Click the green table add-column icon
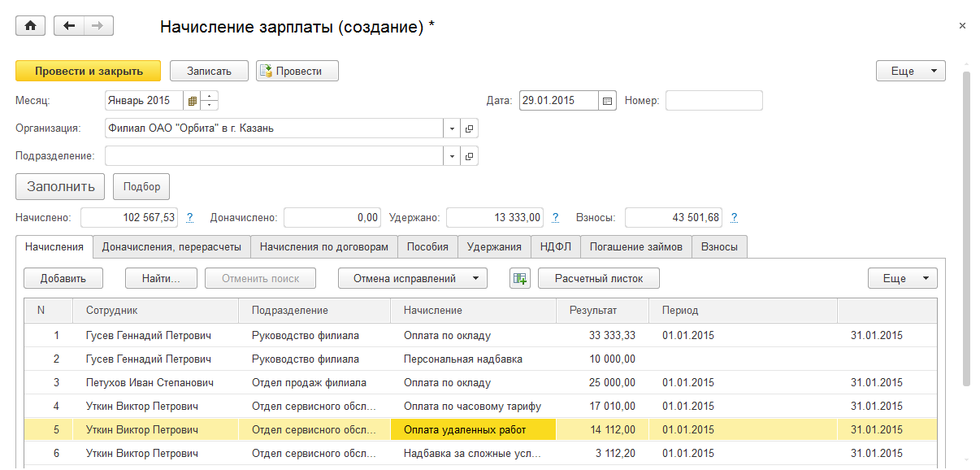The width and height of the screenshot is (980, 470). [519, 278]
